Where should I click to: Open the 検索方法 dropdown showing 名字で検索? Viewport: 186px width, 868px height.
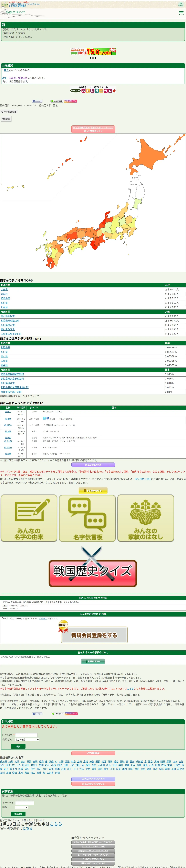pyautogui.click(x=27, y=740)
